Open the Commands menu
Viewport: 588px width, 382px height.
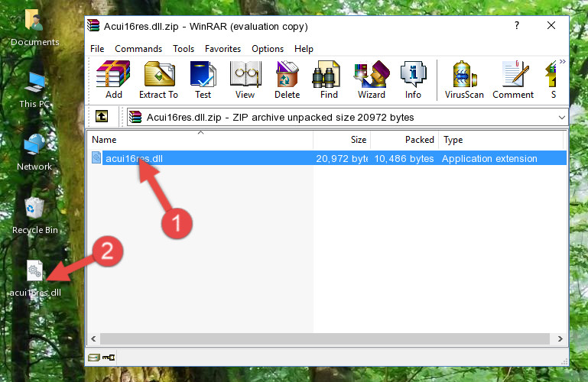point(138,49)
